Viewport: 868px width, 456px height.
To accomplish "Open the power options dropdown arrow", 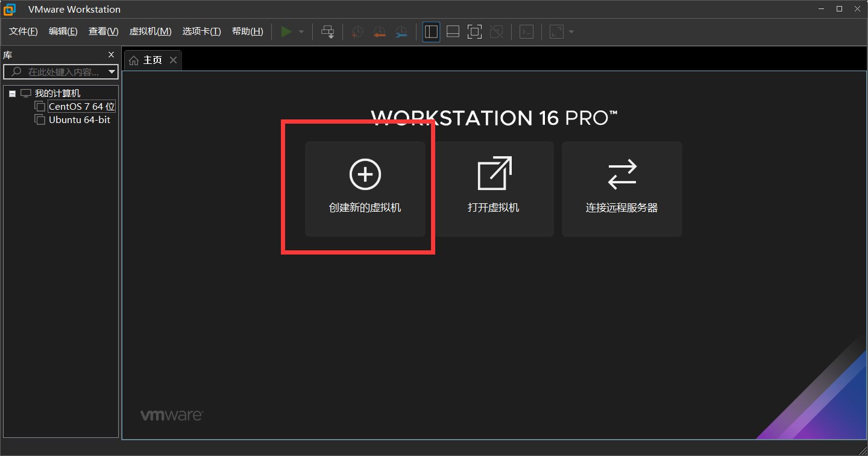I will 301,32.
